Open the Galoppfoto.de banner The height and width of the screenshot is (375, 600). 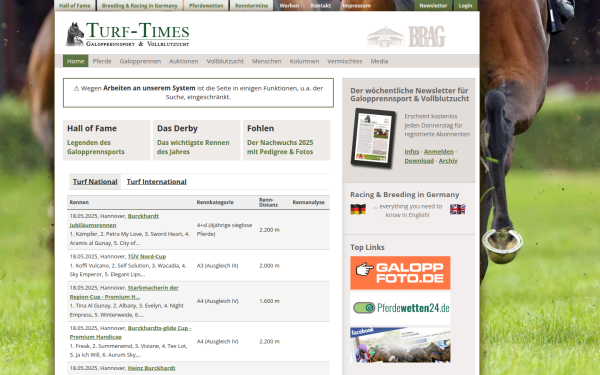point(400,273)
